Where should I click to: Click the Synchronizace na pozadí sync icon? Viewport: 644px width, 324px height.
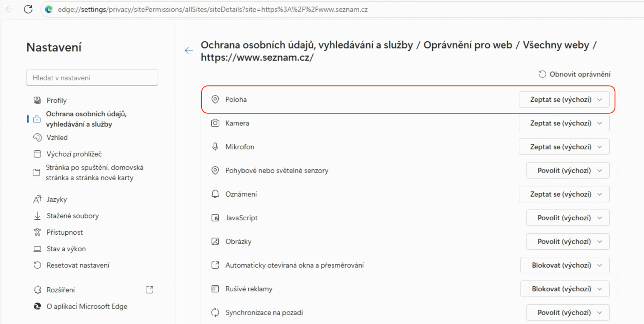pos(215,313)
